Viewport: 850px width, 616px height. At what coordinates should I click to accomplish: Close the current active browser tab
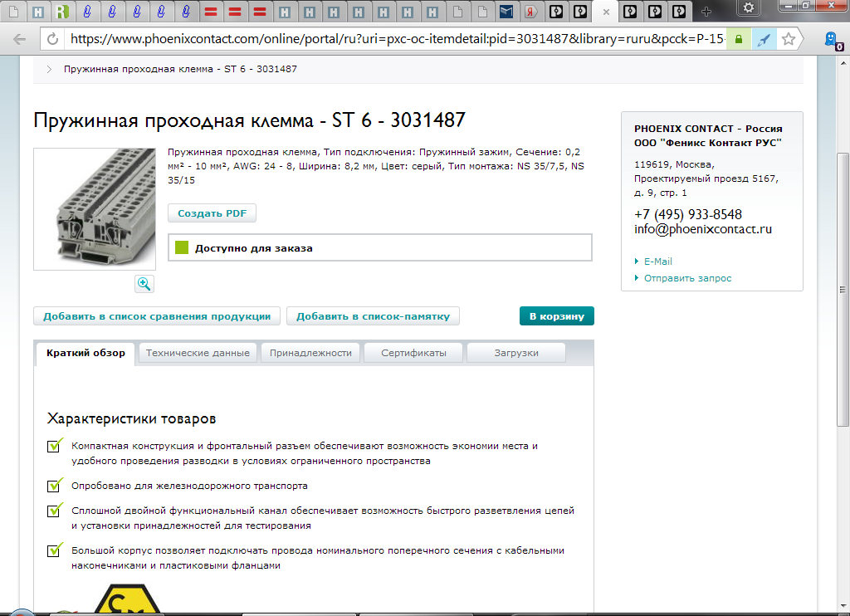pos(607,12)
